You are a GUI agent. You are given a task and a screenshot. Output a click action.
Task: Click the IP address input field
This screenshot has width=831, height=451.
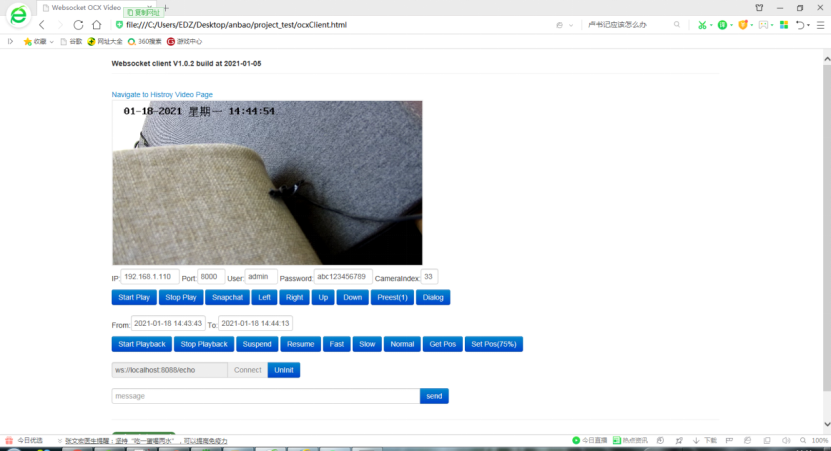point(150,277)
